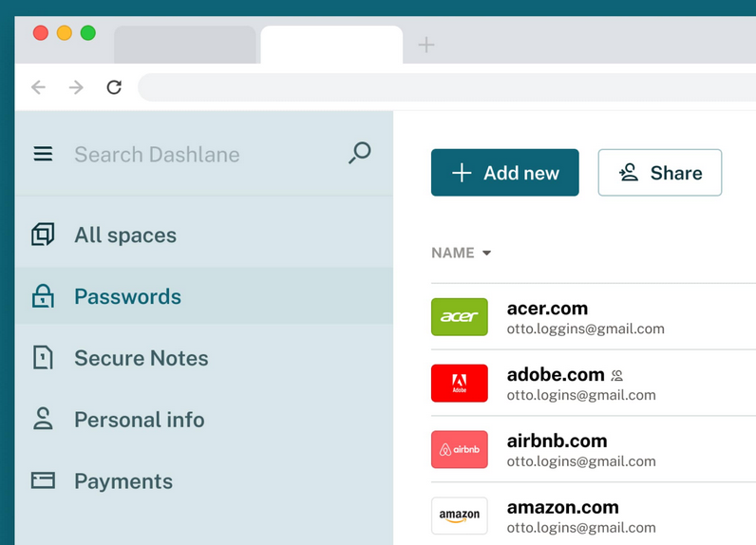Reload the page in the browser
The height and width of the screenshot is (545, 756).
pos(114,87)
